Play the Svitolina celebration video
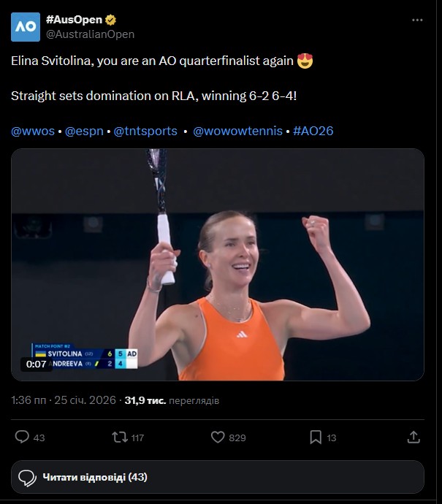 218,264
